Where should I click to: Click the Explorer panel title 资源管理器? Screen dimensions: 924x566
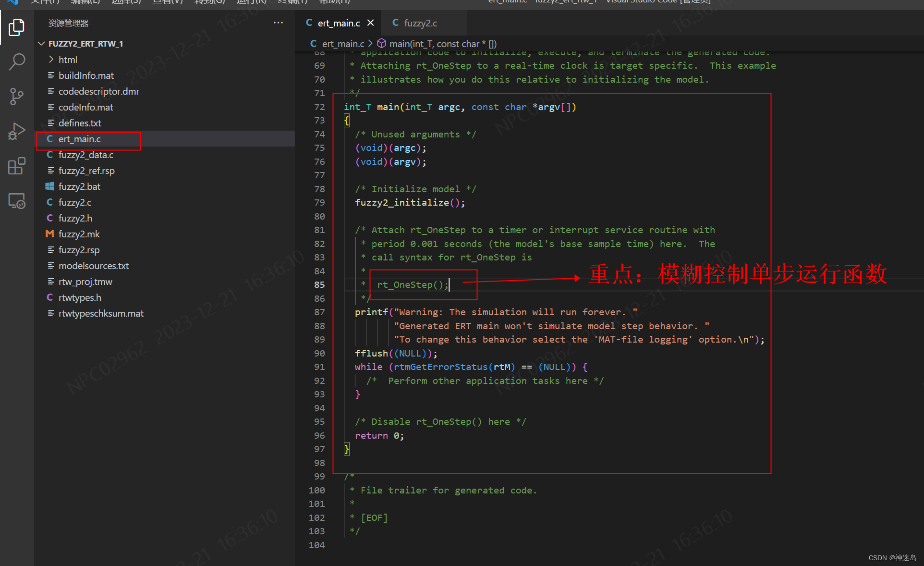point(68,23)
